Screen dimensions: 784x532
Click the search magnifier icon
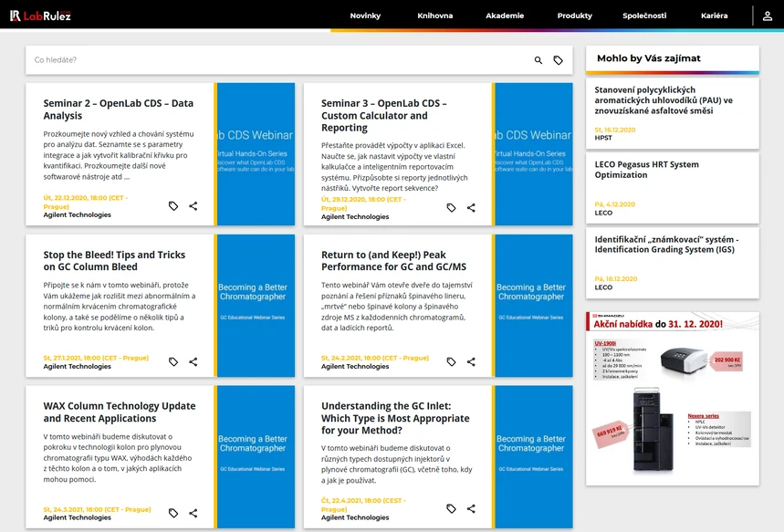[538, 60]
